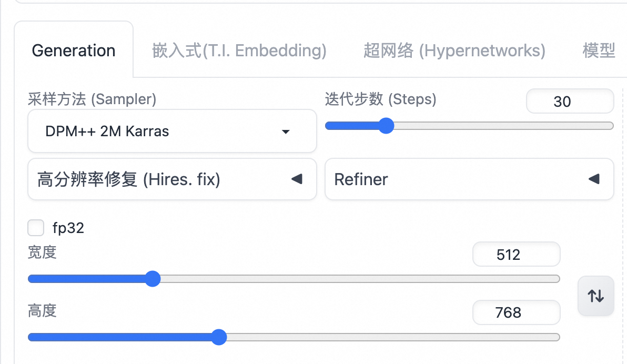Screen dimensions: 627x364
Task: Expand the Hires. fix section arrow
Action: (297, 179)
